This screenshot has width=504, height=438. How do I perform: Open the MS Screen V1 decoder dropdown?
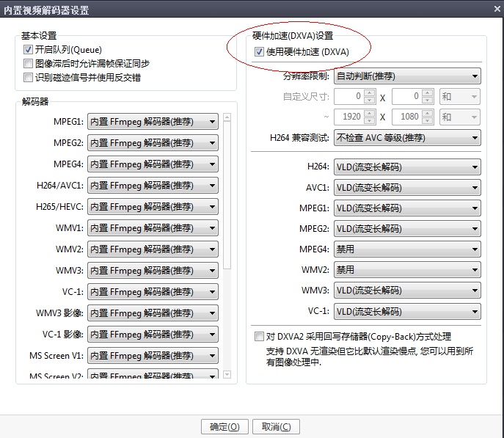click(153, 355)
